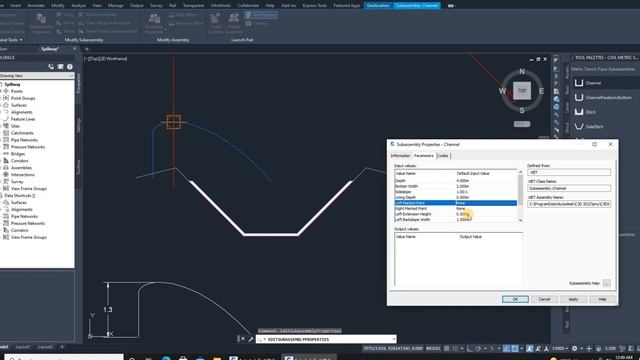This screenshot has width=640, height=360.
Task: Select the ChannelParabolicBottom subassembly icon
Action: (579, 98)
